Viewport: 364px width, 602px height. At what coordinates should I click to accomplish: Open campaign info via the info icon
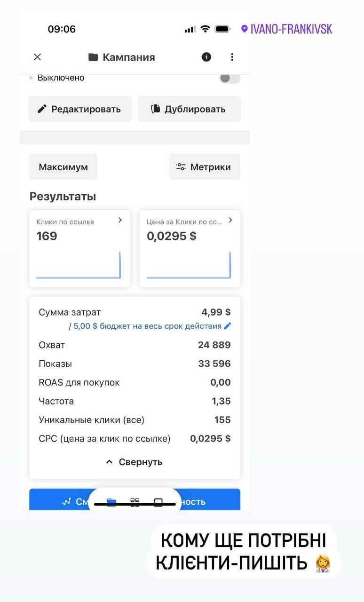click(206, 57)
